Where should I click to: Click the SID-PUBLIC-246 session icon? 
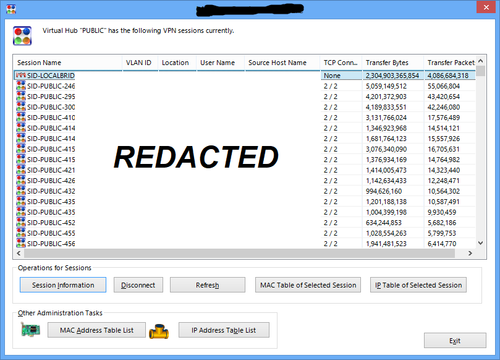pos(21,86)
